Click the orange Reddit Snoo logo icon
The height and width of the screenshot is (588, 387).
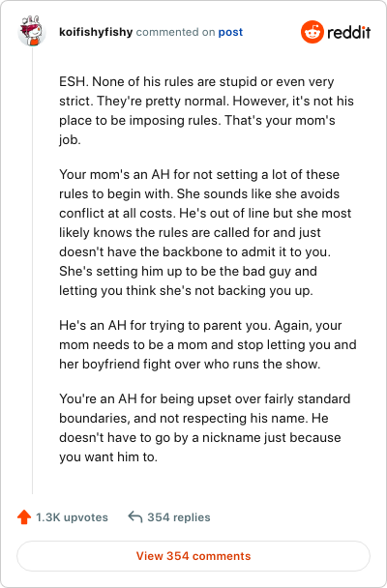coord(312,32)
